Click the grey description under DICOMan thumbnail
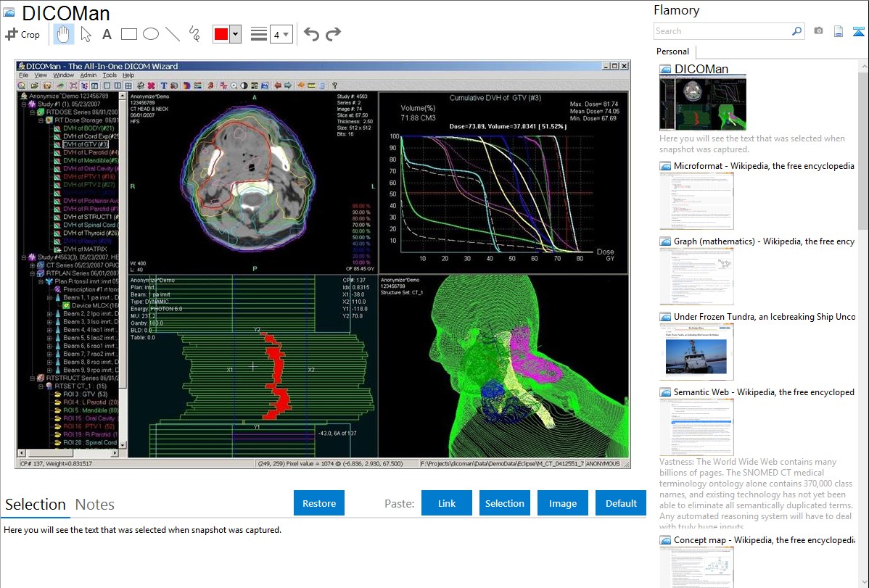The width and height of the screenshot is (869, 588). [752, 144]
